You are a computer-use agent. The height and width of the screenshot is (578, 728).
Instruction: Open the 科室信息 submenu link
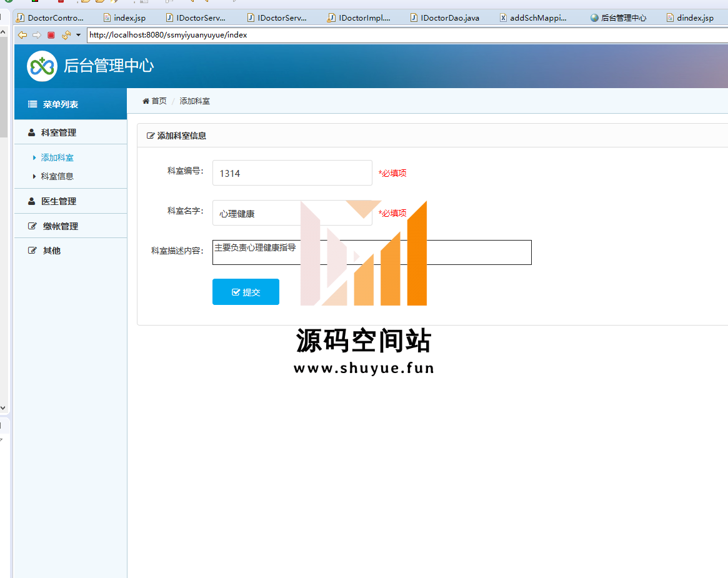[x=57, y=176]
